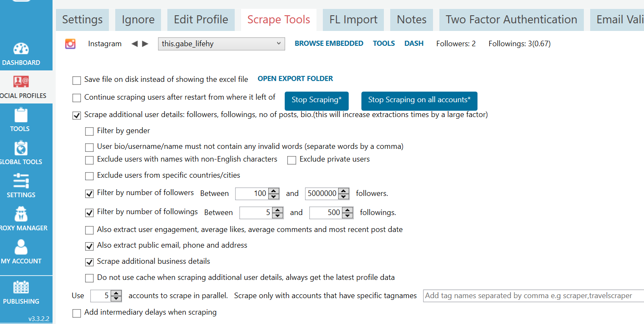Enable extract user engagement checkbox
The height and width of the screenshot is (324, 644).
[x=89, y=230]
